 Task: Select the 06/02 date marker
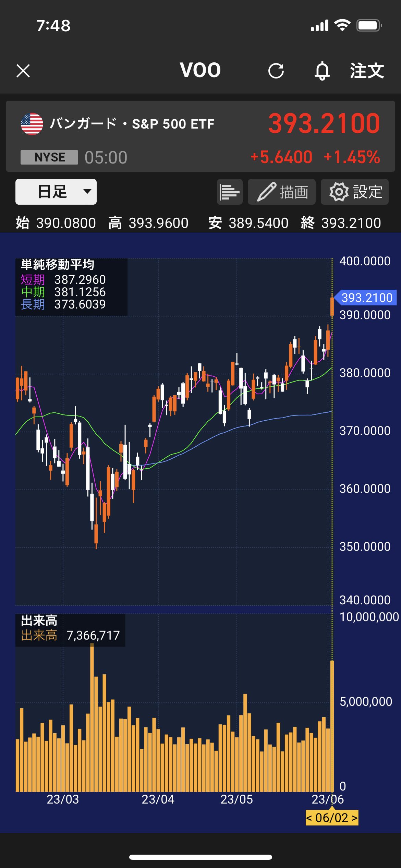coord(332,818)
